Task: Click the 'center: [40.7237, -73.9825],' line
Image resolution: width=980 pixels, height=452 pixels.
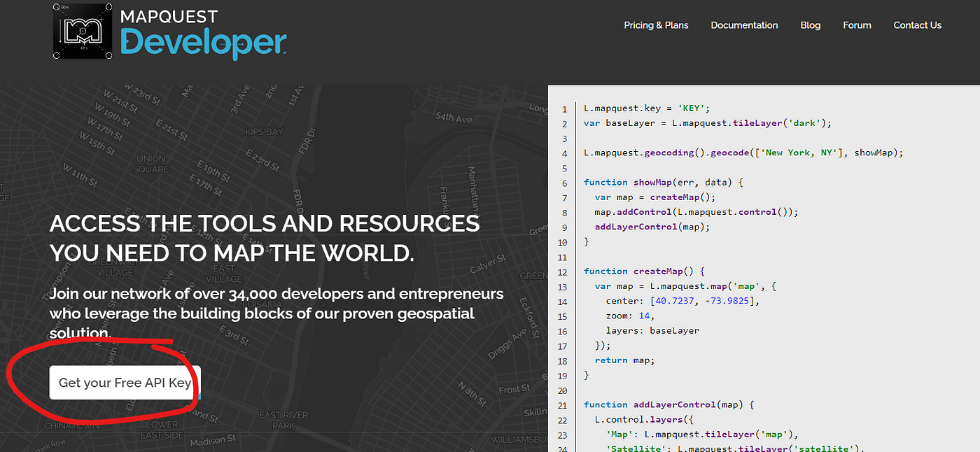Action: point(682,301)
